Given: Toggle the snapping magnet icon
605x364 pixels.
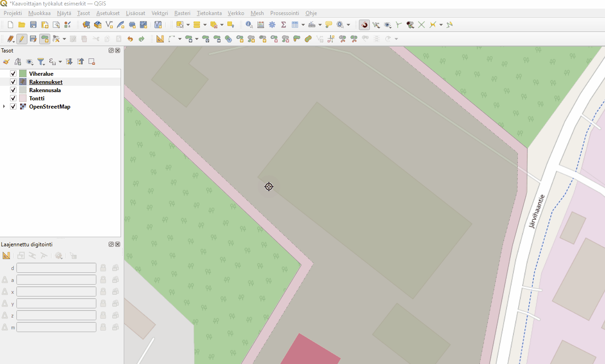Looking at the screenshot, I should (x=364, y=25).
